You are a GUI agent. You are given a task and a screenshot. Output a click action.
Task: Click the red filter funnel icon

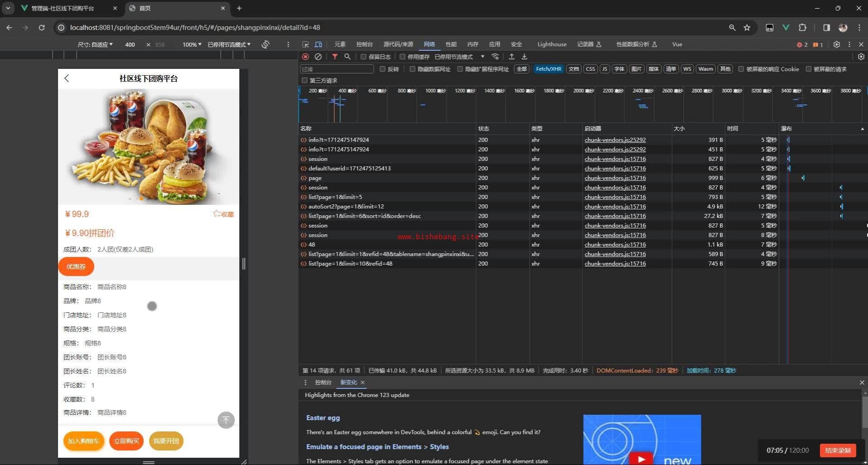pyautogui.click(x=334, y=57)
